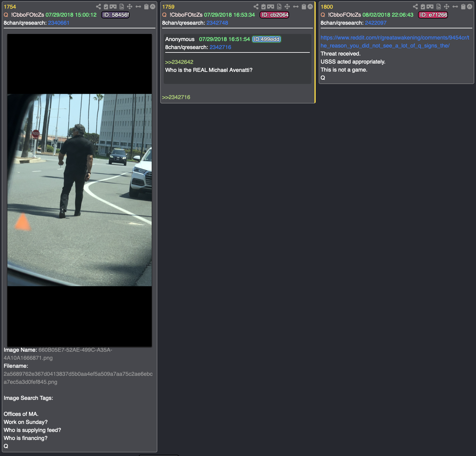
Task: Click 'Who is financing?' line
Action: pos(26,438)
